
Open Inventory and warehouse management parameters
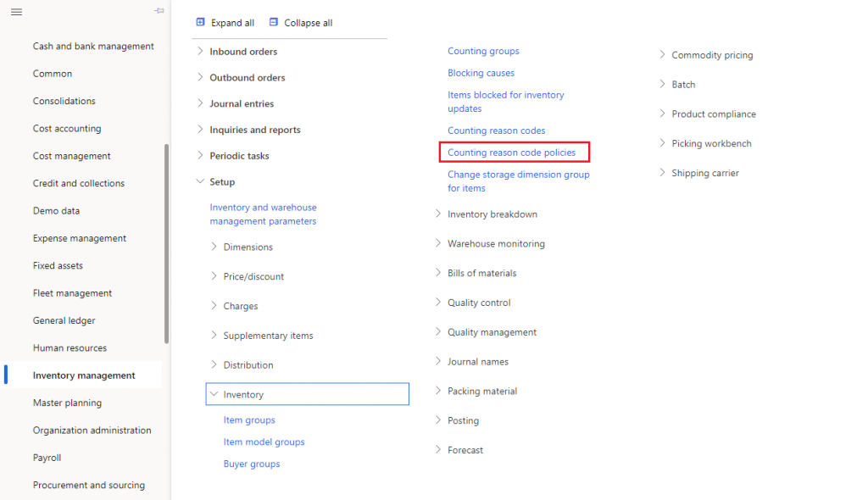point(263,214)
